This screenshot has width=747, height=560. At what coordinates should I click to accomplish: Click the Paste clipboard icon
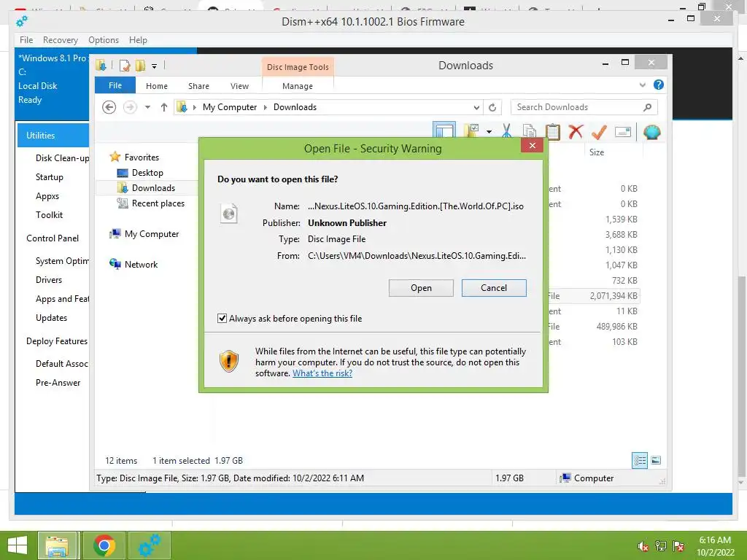click(553, 131)
